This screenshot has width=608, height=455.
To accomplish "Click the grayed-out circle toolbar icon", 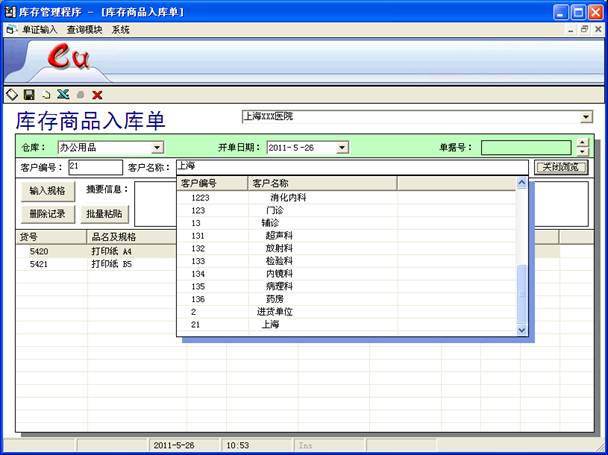I will click(80, 94).
